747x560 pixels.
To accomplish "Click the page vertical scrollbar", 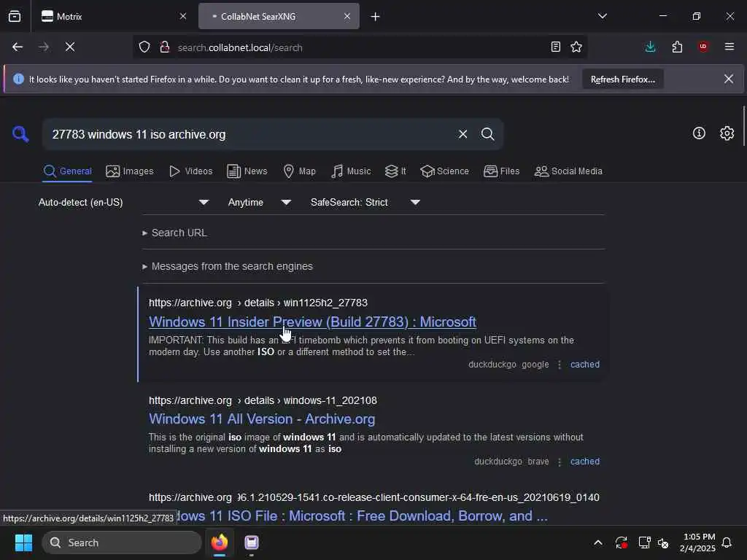I will pyautogui.click(x=744, y=125).
